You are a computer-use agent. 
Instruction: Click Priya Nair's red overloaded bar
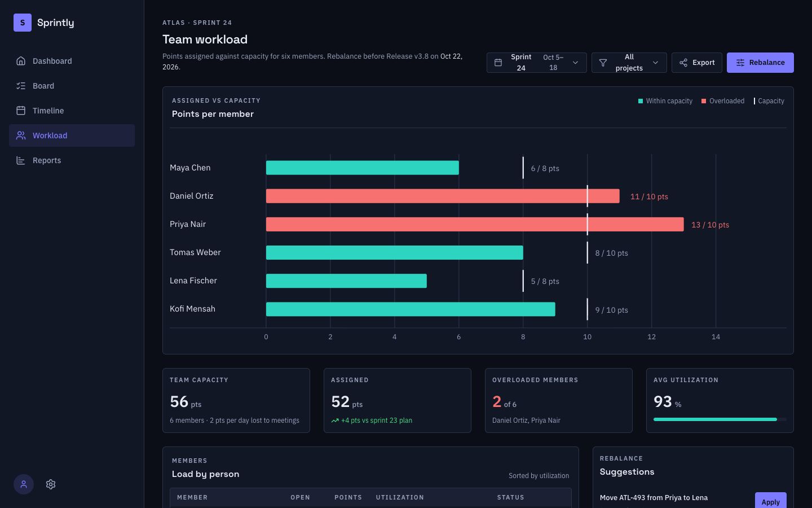tap(475, 224)
